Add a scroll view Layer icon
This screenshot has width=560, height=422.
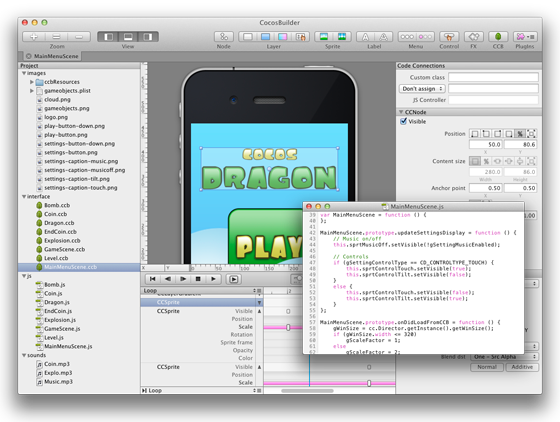pyautogui.click(x=301, y=36)
